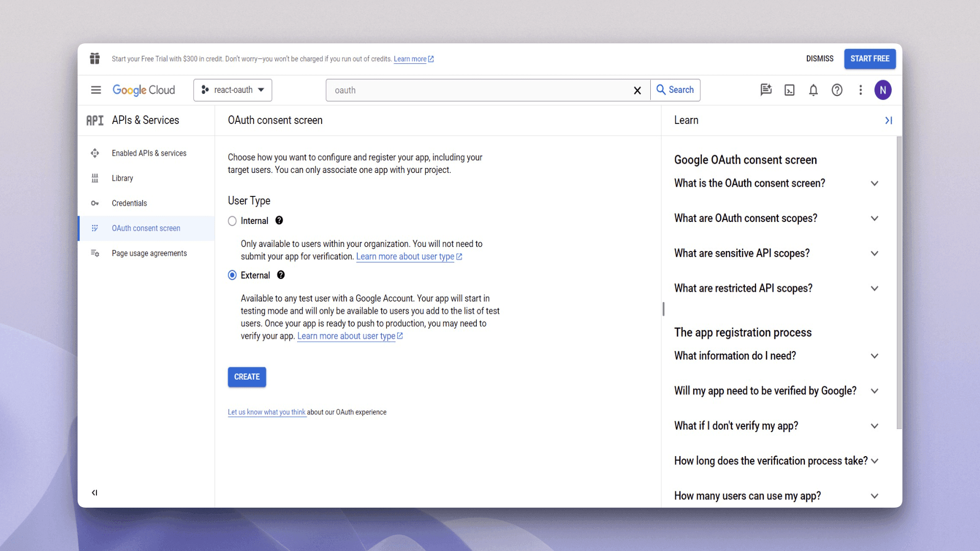Open more options menu
Viewport: 980px width, 551px height.
[x=861, y=90]
